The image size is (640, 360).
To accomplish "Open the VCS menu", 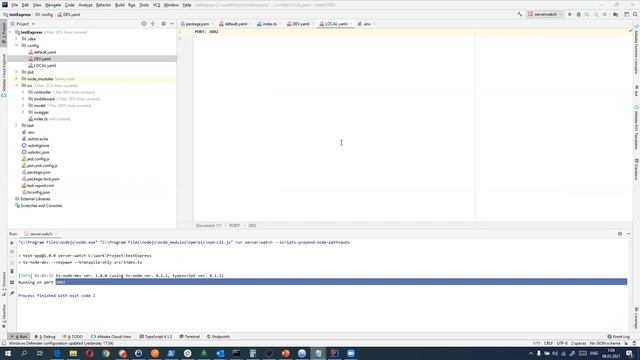I will click(156, 5).
